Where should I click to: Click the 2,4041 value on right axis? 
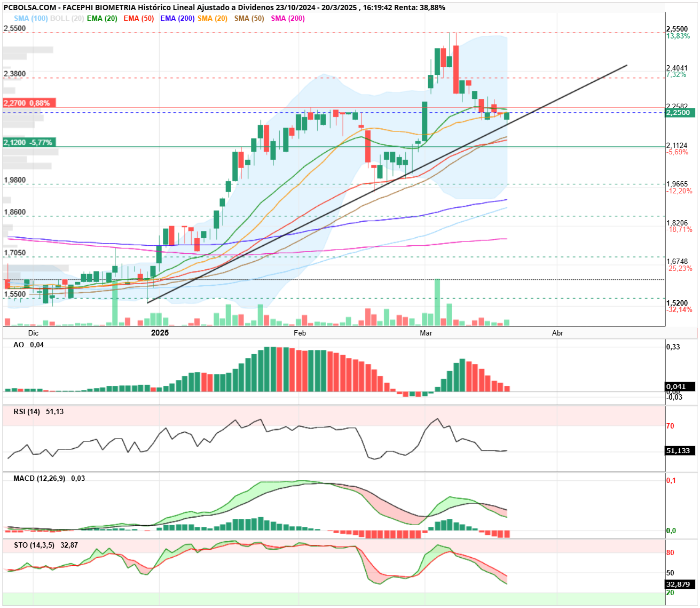click(x=677, y=68)
